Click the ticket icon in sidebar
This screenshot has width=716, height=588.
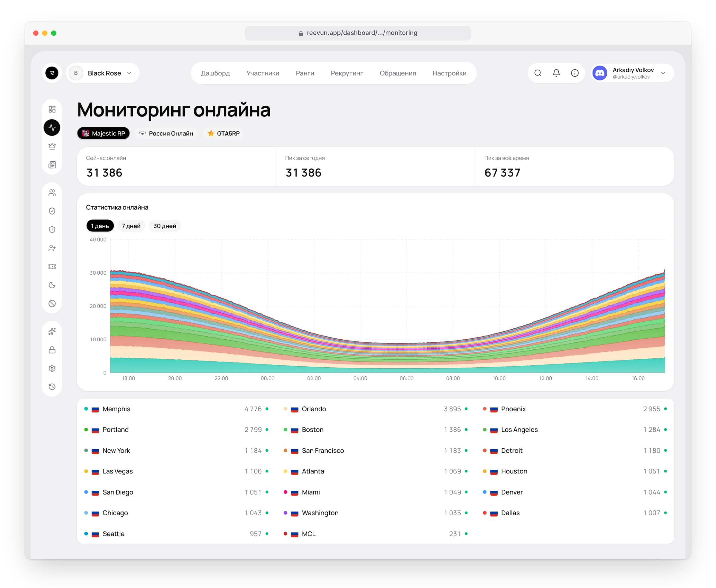[x=52, y=267]
